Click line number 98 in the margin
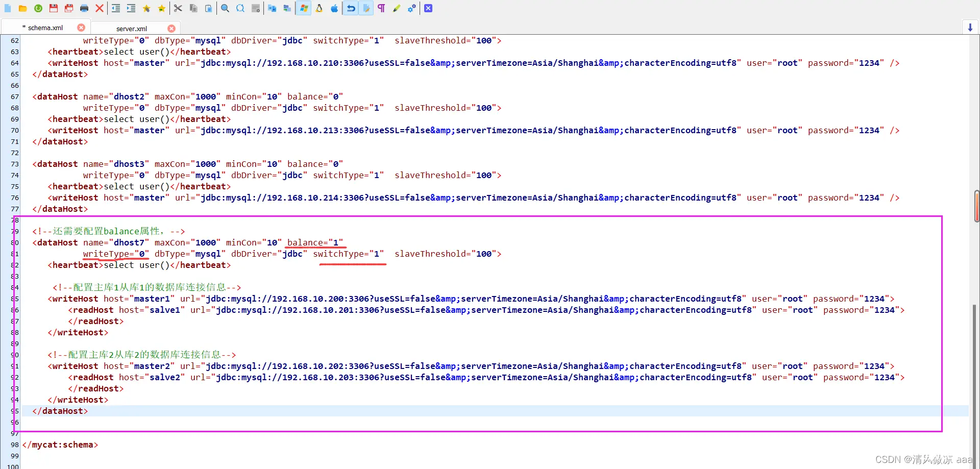 click(x=15, y=445)
